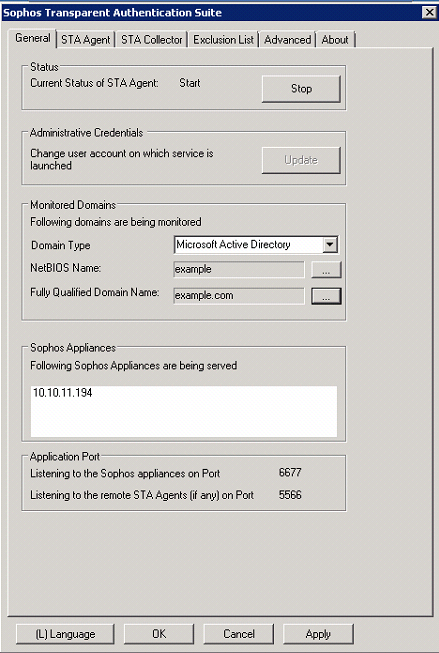Browse with the NetBIOS Name ellipsis button
439x653 pixels.
tap(326, 269)
